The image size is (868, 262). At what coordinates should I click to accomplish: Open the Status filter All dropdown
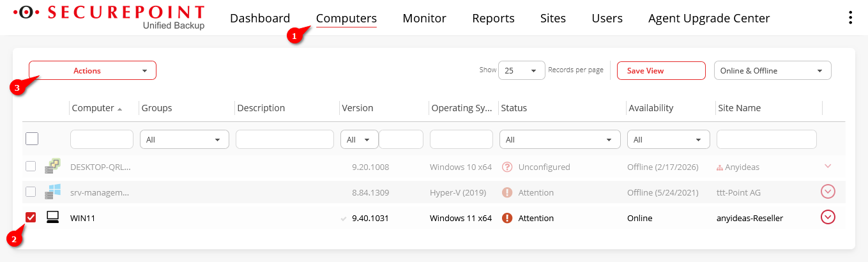(560, 139)
